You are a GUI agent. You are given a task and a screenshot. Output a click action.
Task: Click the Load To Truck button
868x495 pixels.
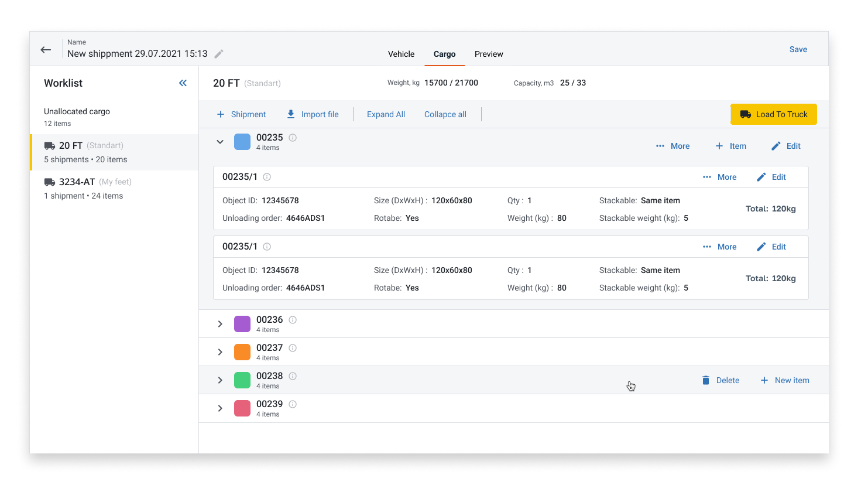pyautogui.click(x=773, y=114)
